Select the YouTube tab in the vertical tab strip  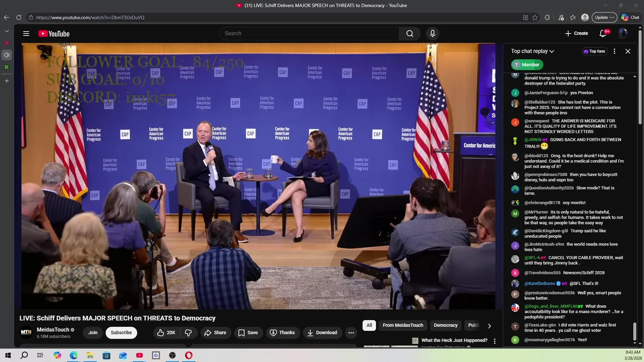(7, 43)
